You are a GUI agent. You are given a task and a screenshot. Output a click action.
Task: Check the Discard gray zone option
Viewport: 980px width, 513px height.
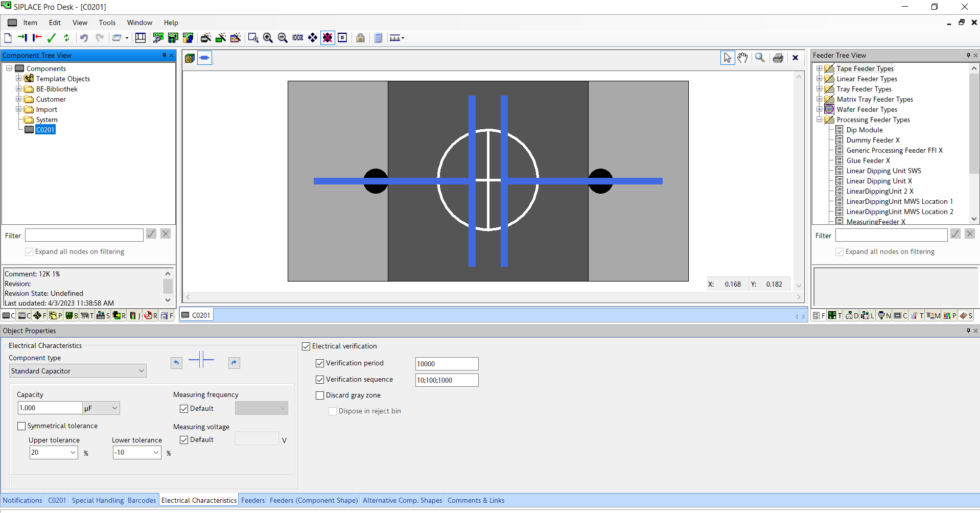point(320,395)
